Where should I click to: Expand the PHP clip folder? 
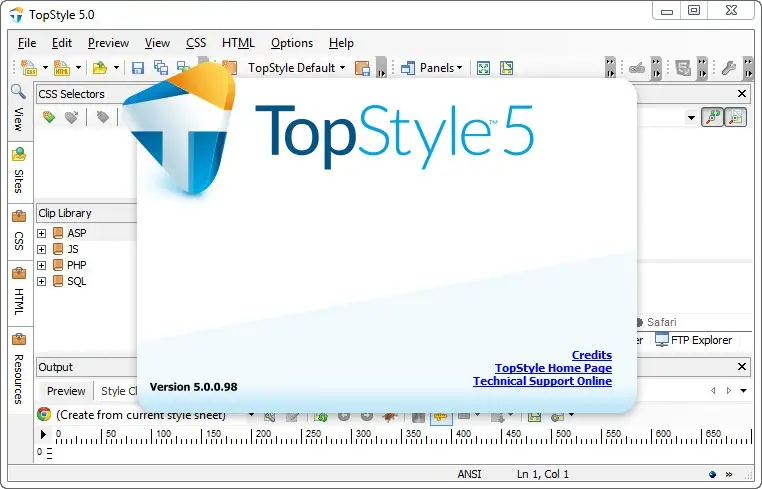click(42, 265)
